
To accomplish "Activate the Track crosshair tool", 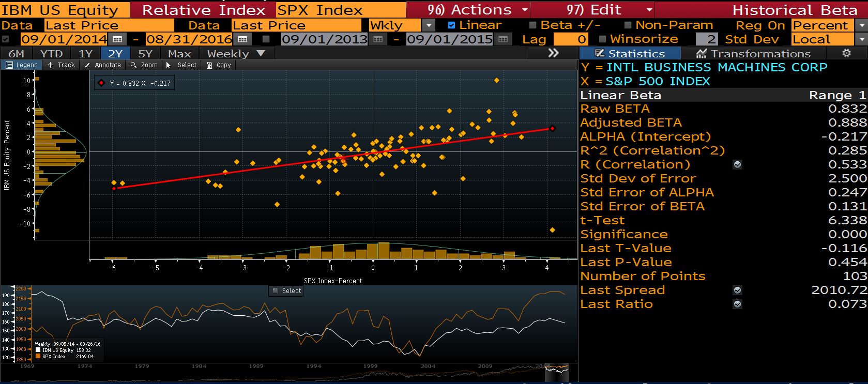I will click(61, 65).
